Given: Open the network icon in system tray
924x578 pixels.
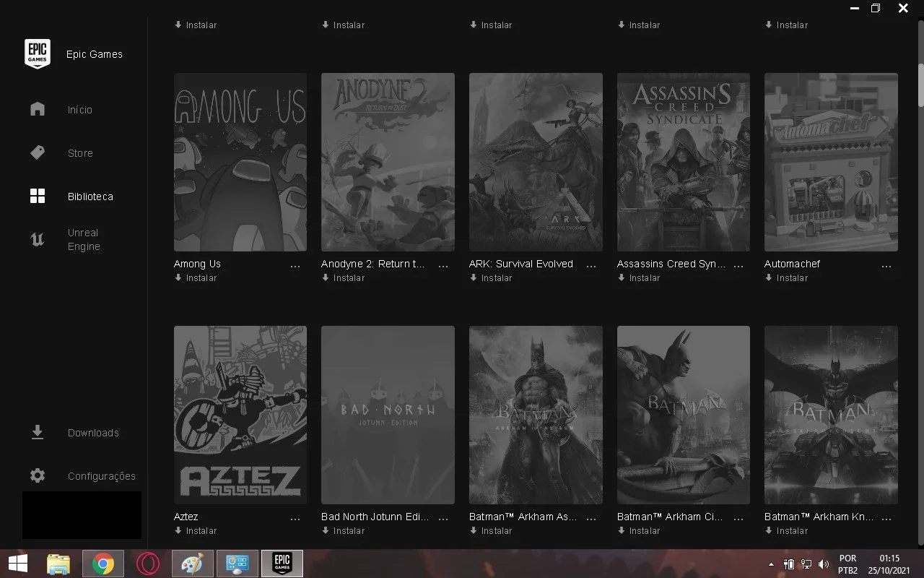Looking at the screenshot, I should (x=806, y=564).
